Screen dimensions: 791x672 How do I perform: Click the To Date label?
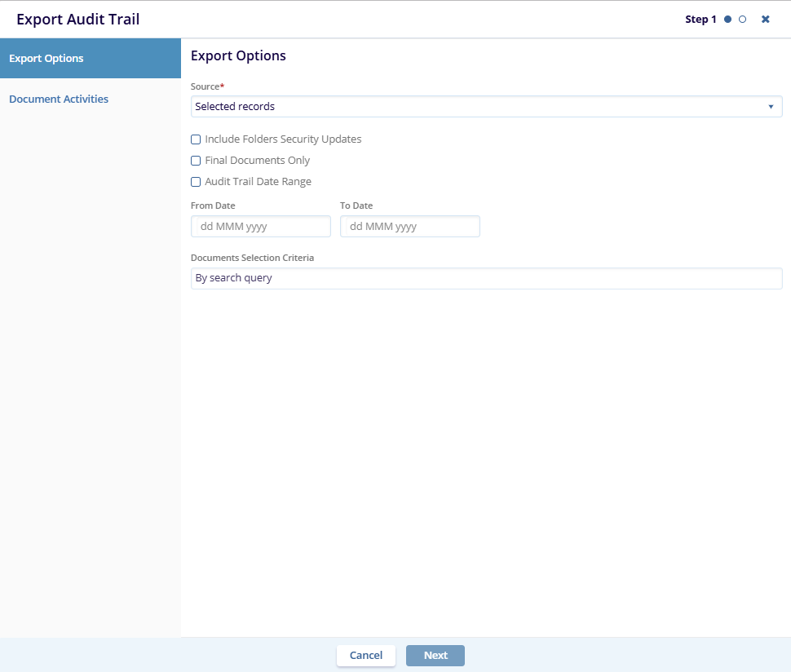(x=356, y=206)
